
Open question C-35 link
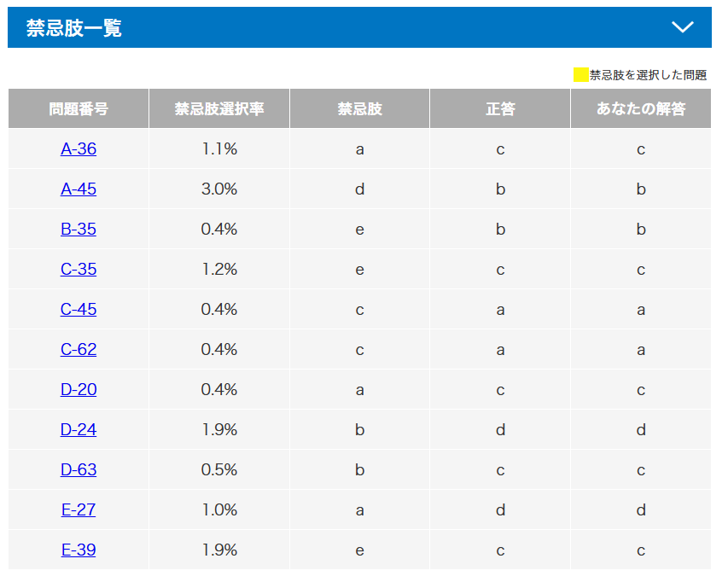point(79,270)
